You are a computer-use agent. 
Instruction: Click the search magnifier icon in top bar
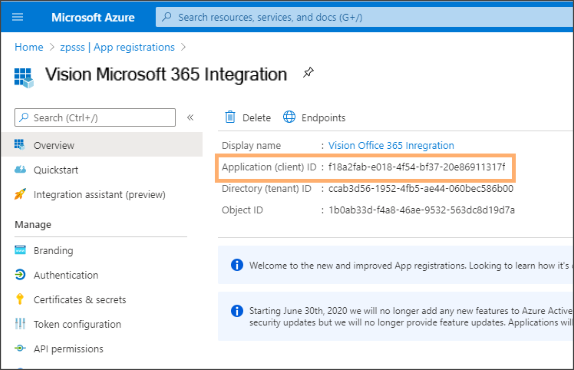(x=167, y=17)
